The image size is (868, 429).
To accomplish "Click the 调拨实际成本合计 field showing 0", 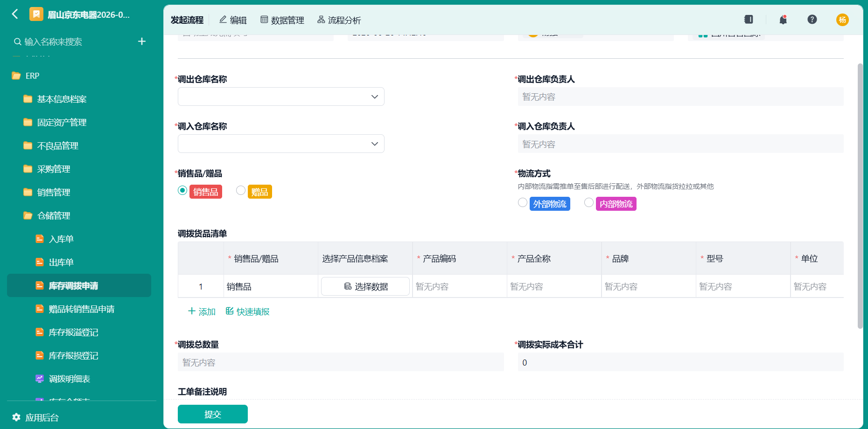I will point(680,362).
